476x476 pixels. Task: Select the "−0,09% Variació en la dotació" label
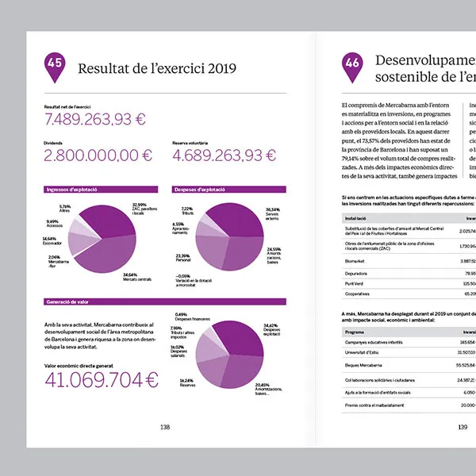194,281
